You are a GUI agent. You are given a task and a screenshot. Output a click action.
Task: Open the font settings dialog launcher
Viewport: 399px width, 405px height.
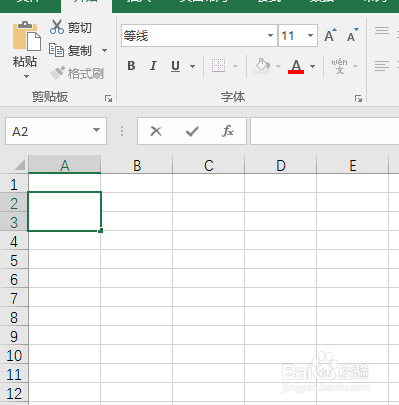point(358,98)
